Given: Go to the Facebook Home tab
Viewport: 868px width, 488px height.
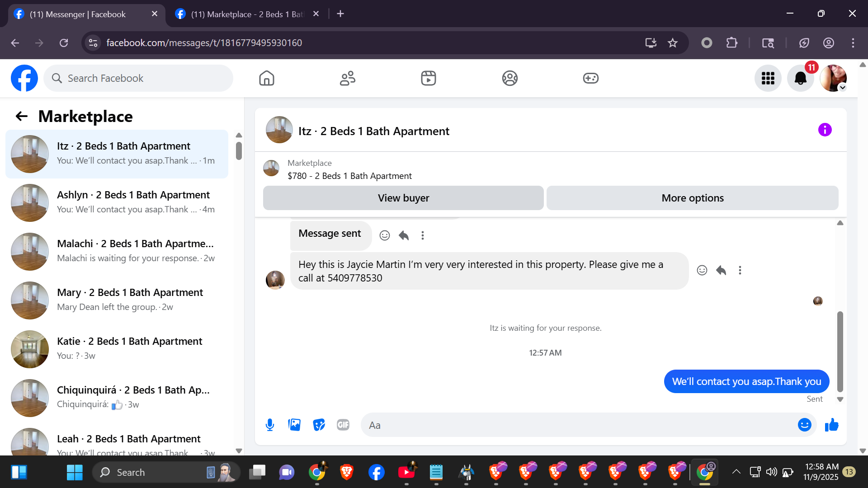Looking at the screenshot, I should (267, 78).
